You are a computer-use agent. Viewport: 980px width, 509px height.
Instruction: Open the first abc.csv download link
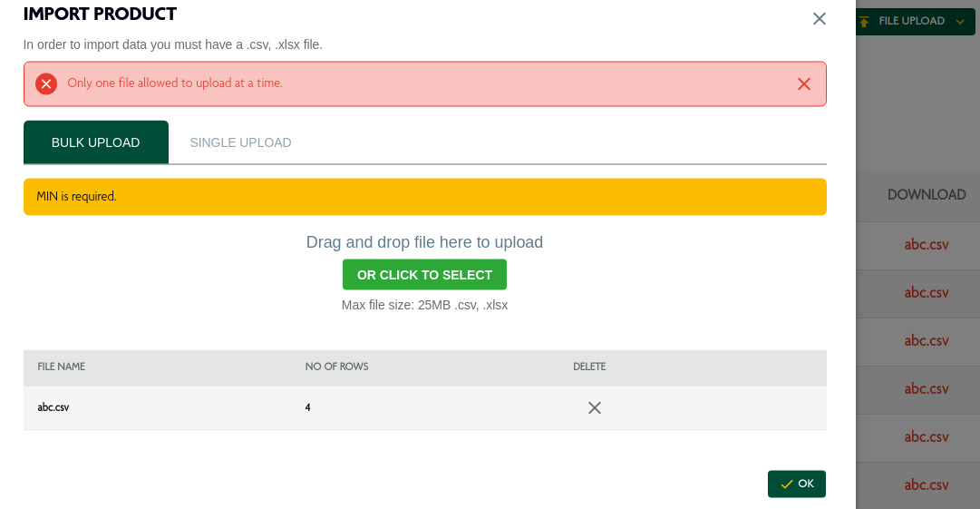point(927,244)
